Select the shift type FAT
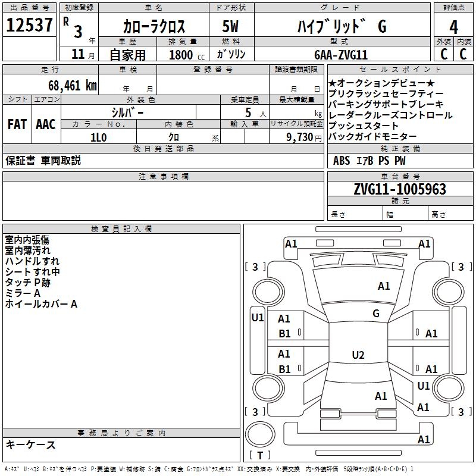This screenshot has height=476, width=476. (17, 124)
